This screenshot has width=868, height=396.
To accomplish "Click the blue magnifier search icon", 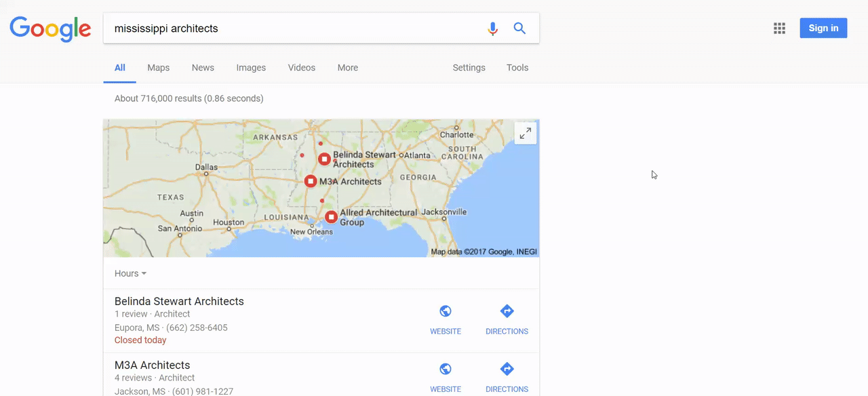I will tap(519, 28).
